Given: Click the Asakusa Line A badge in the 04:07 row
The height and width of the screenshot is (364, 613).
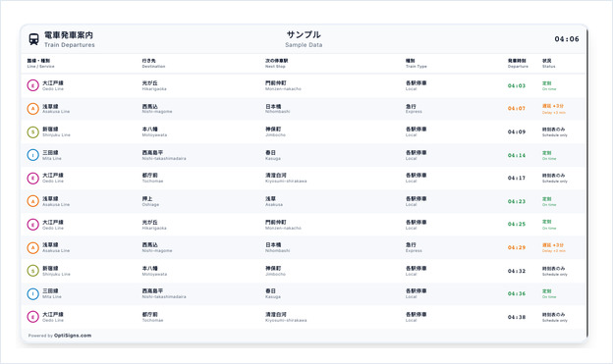Looking at the screenshot, I should click(x=32, y=109).
